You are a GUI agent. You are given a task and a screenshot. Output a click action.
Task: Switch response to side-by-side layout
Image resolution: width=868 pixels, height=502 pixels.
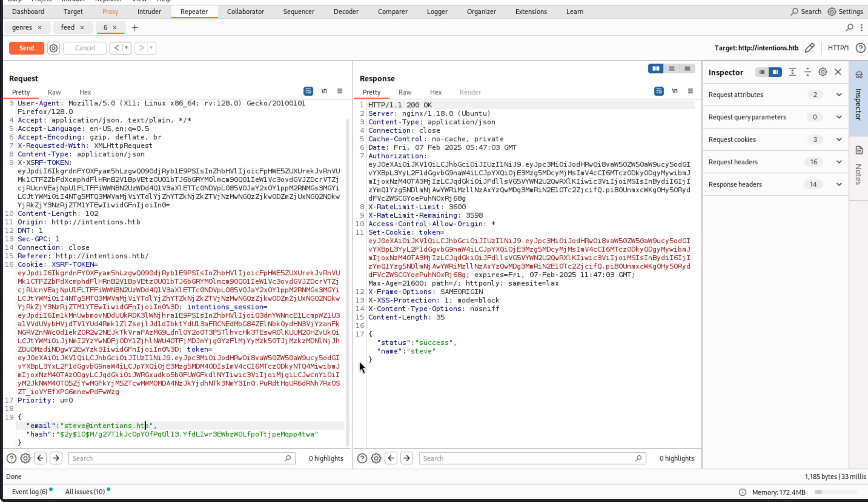(x=655, y=69)
